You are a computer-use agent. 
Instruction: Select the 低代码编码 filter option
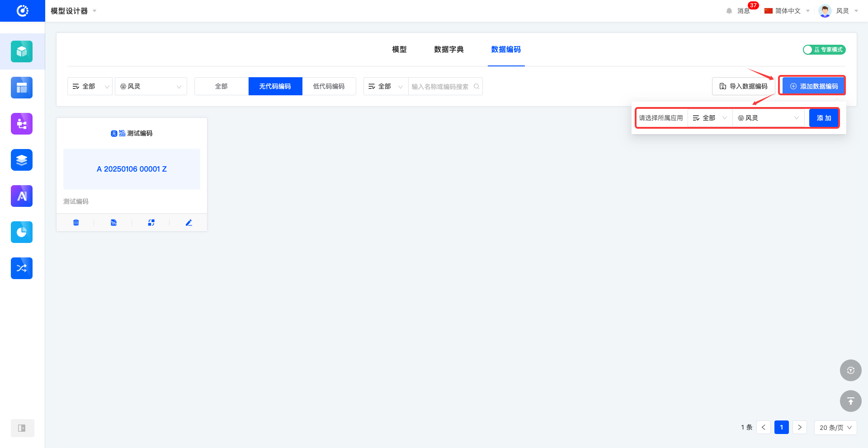pos(329,86)
